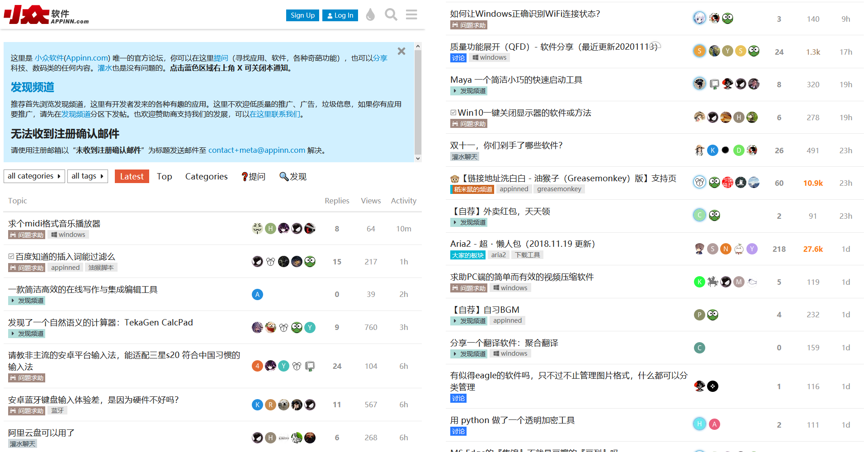
Task: Open 提问 tab with question mark icon
Action: click(253, 176)
